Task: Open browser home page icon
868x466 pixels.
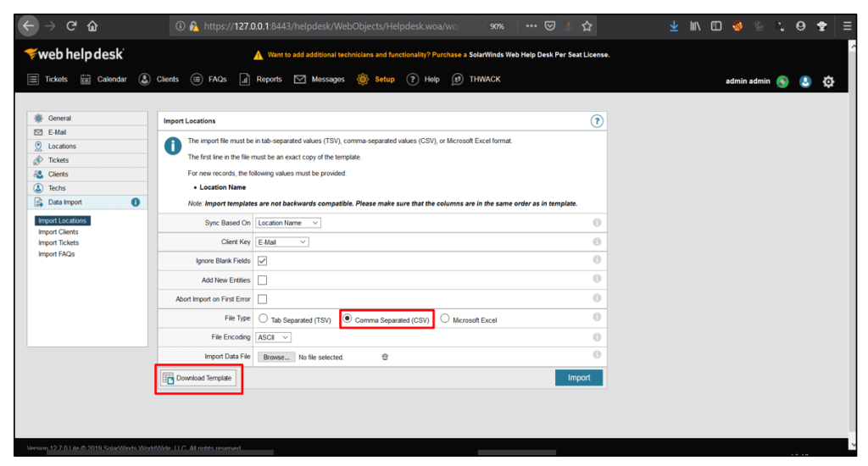Action: click(x=92, y=25)
